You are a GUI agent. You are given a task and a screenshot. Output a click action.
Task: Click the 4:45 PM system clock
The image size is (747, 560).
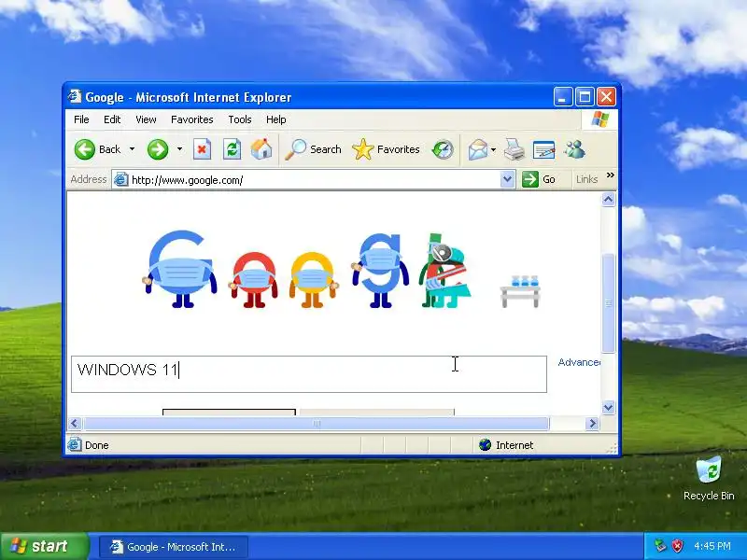pos(712,546)
